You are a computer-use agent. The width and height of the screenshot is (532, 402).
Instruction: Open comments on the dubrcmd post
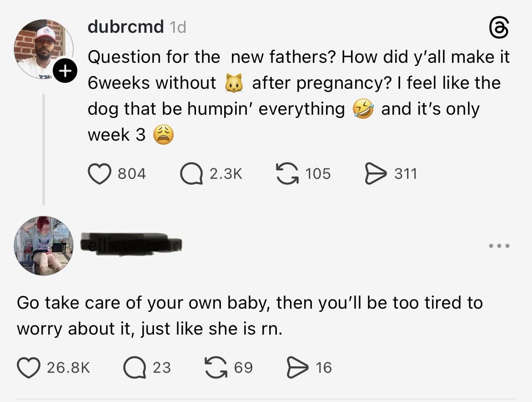tap(191, 173)
